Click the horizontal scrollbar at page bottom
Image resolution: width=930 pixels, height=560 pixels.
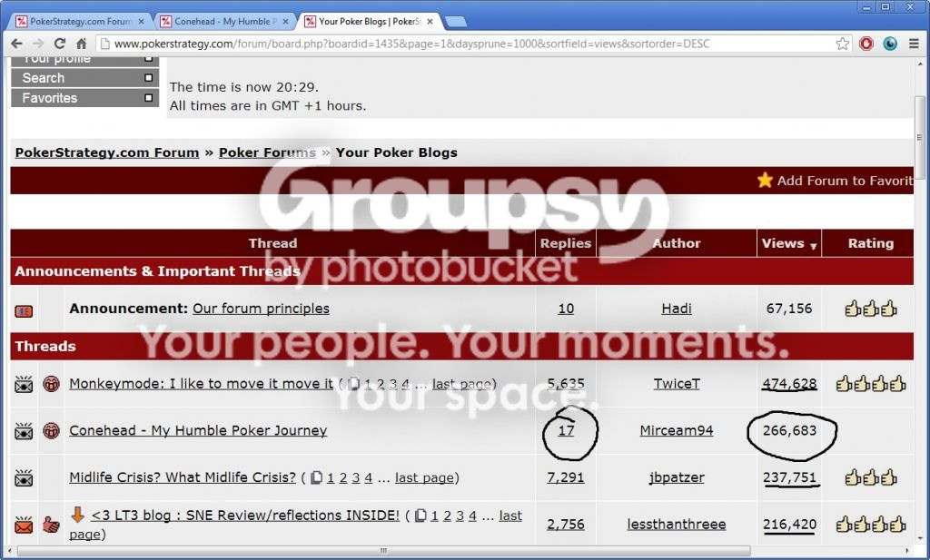pyautogui.click(x=384, y=551)
